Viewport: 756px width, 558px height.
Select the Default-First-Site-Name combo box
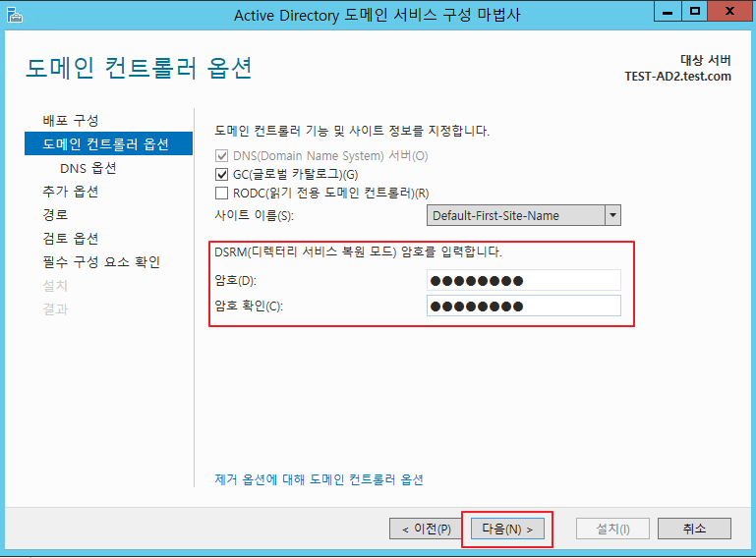tap(524, 215)
